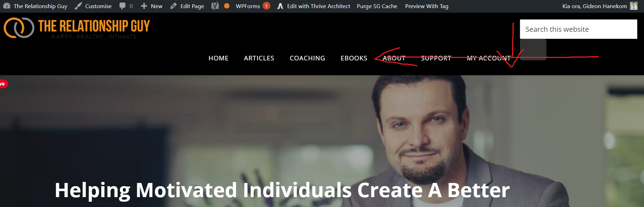The image size is (644, 207).
Task: Click the Customise paintbrush icon
Action: pyautogui.click(x=78, y=6)
